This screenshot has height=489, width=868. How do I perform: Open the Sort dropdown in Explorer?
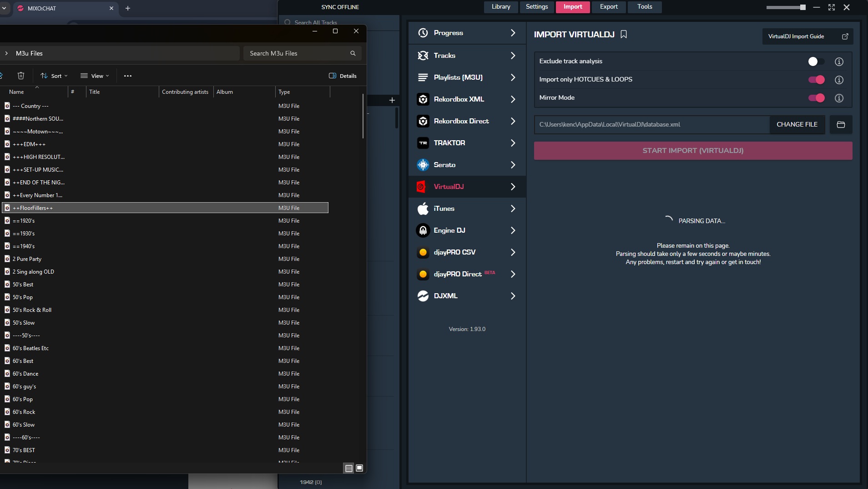pyautogui.click(x=54, y=76)
